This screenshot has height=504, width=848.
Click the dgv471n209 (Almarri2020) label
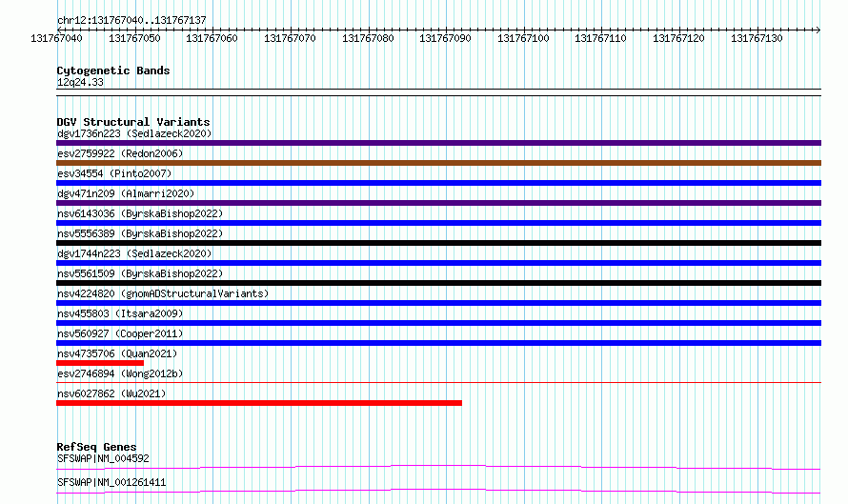[x=126, y=193]
